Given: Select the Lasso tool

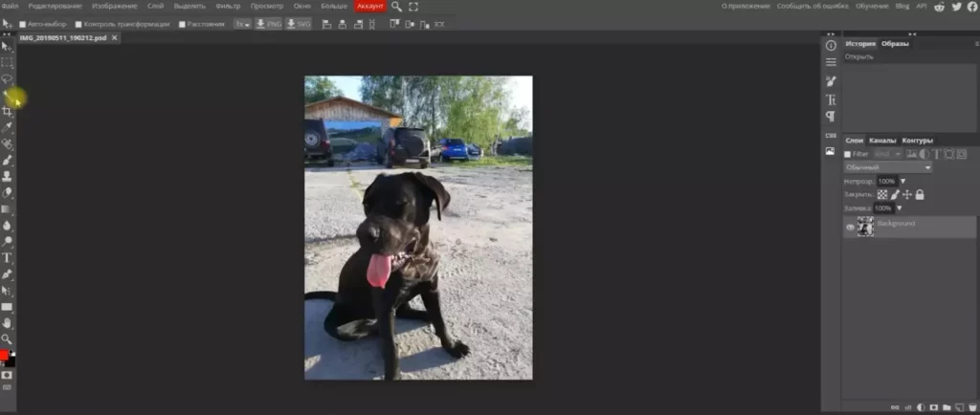Looking at the screenshot, I should tap(7, 78).
